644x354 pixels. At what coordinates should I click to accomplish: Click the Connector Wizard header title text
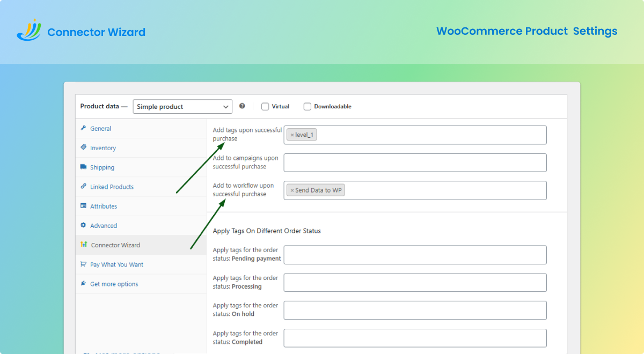point(96,32)
